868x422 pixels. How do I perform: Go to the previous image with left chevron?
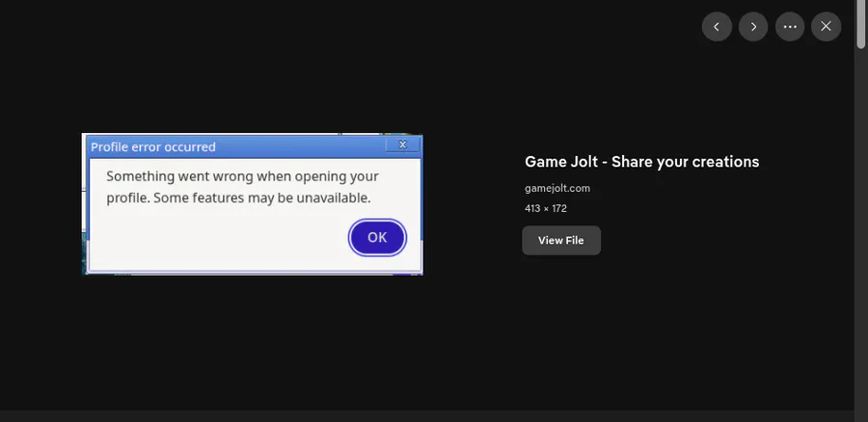click(x=717, y=27)
